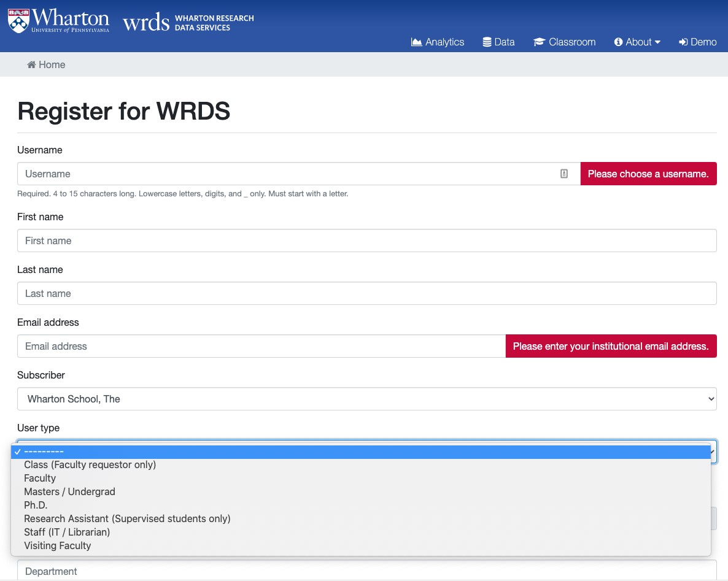Click the 'Register for WRDS' heading
Image resolution: width=728 pixels, height=581 pixels.
pos(124,111)
